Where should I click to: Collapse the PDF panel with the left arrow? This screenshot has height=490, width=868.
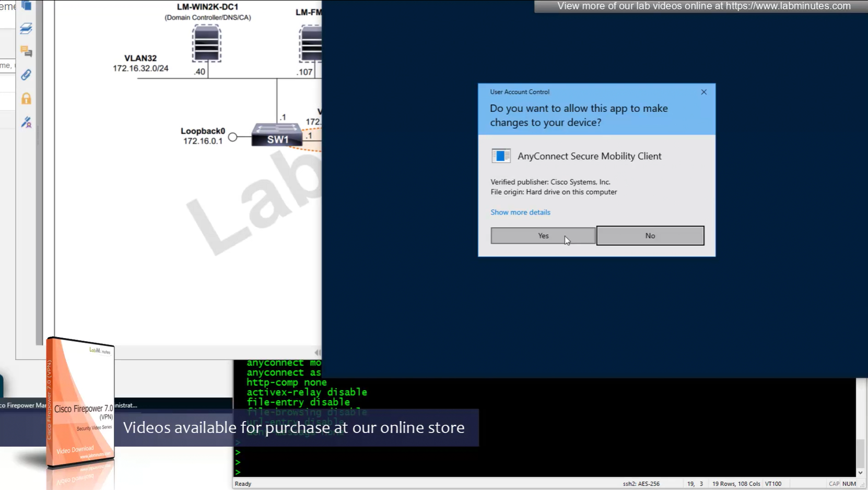click(x=316, y=353)
